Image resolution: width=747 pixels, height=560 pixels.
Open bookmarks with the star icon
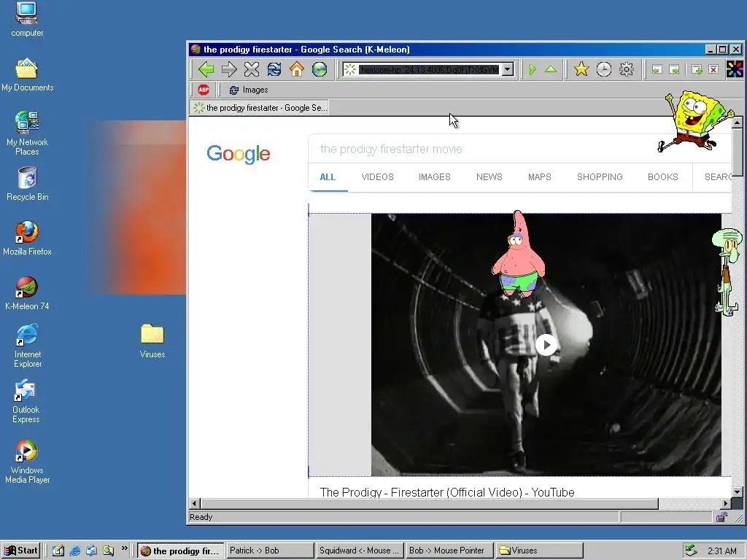581,69
